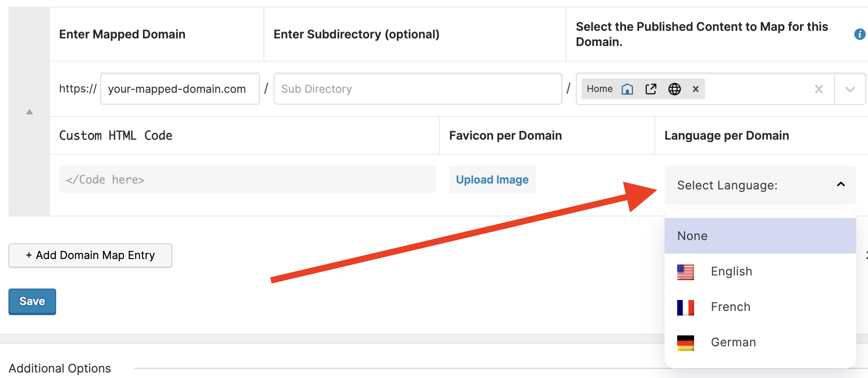Select English with US flag
The height and width of the screenshot is (378, 868).
pyautogui.click(x=731, y=272)
